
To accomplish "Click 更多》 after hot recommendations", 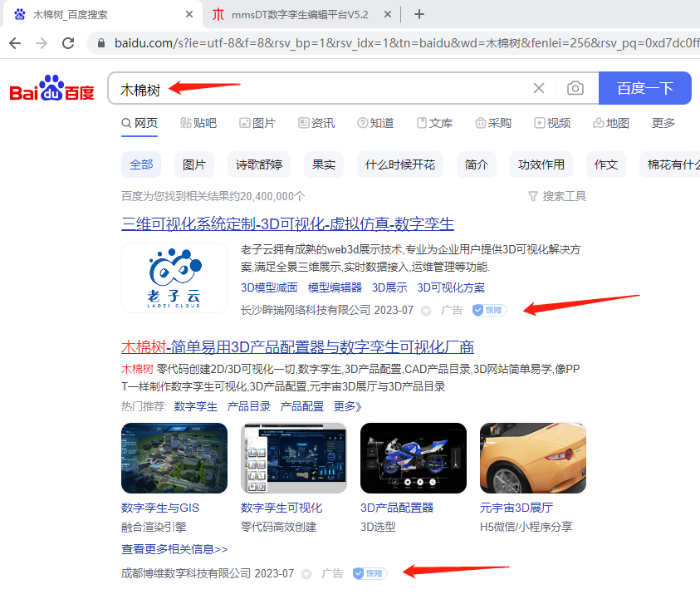I will (348, 406).
